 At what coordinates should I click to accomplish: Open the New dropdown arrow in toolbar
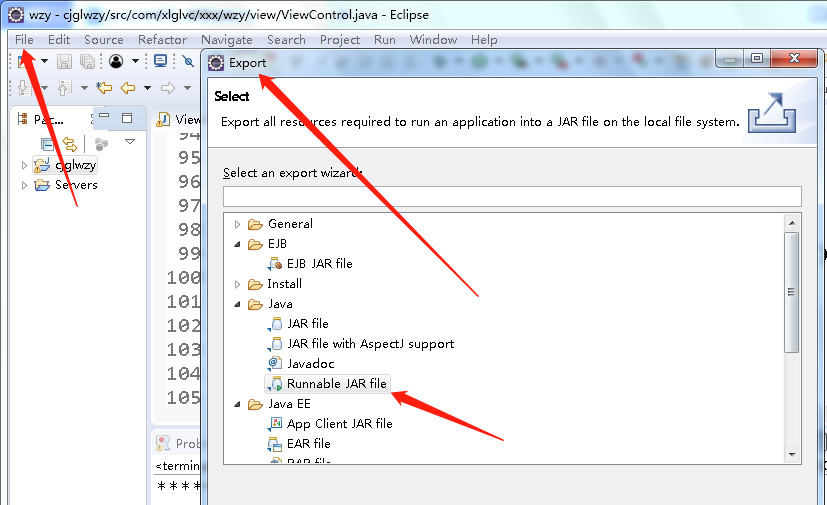44,61
